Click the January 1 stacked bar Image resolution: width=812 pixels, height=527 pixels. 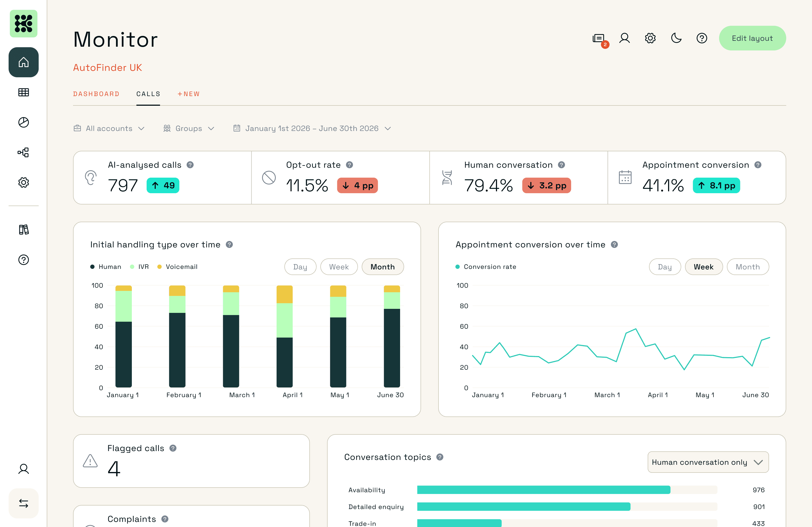click(124, 336)
